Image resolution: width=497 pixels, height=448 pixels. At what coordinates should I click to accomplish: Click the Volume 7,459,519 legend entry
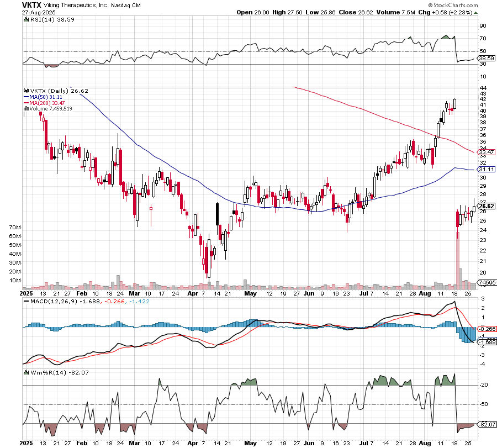(x=51, y=109)
